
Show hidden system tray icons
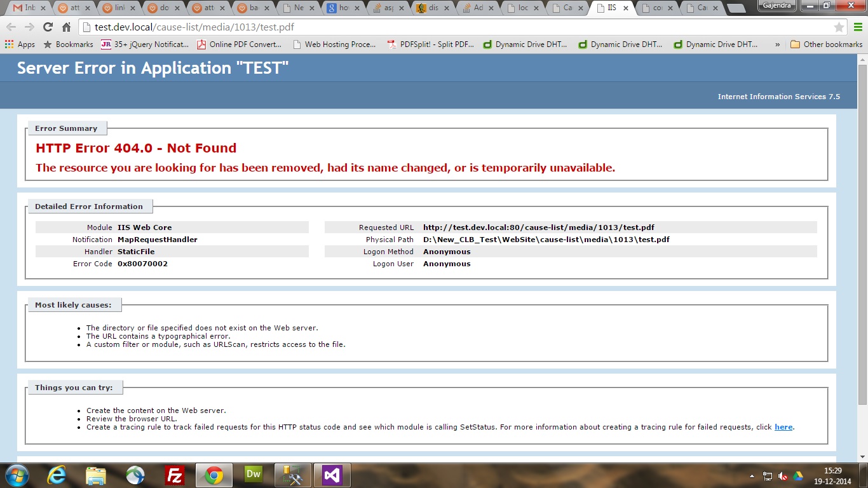(752, 476)
